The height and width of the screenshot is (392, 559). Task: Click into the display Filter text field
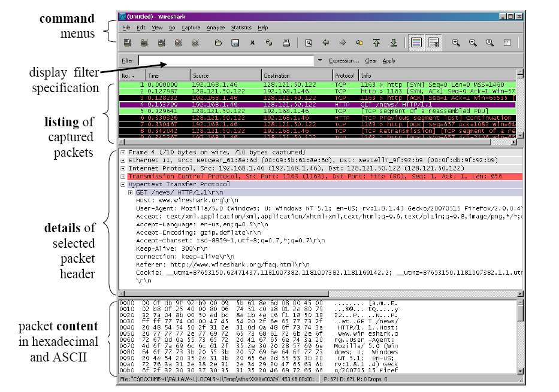(x=226, y=60)
